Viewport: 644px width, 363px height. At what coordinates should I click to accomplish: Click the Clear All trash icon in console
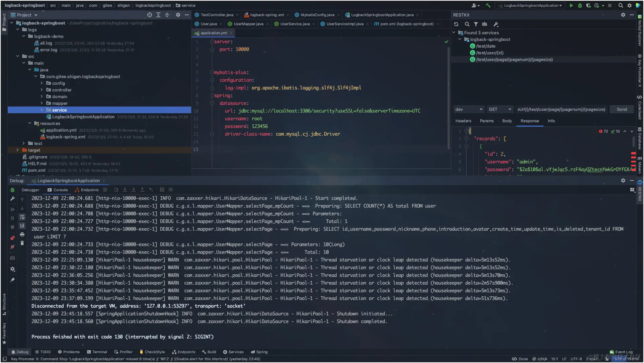click(x=22, y=243)
